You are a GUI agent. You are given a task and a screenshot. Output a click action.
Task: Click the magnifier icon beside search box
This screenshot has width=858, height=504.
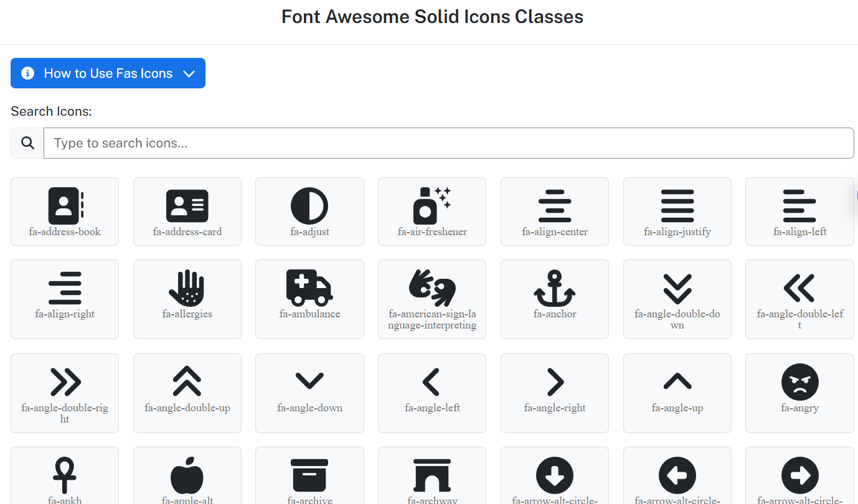point(27,143)
